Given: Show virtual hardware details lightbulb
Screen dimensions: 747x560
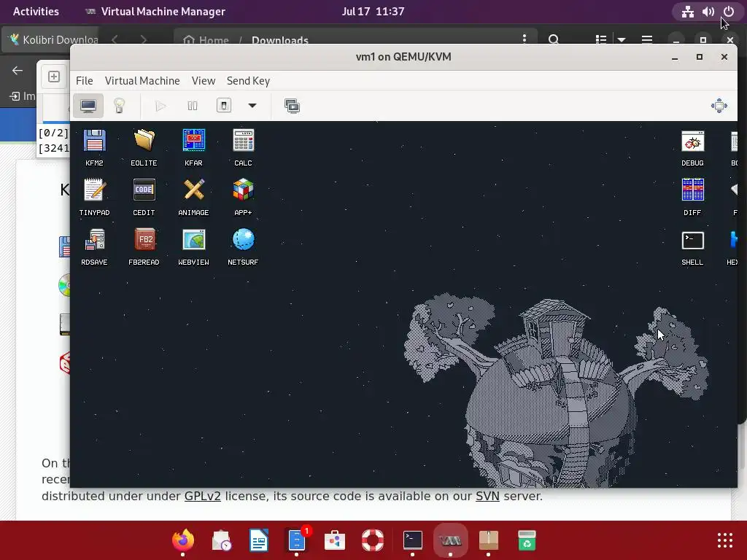Looking at the screenshot, I should point(119,106).
